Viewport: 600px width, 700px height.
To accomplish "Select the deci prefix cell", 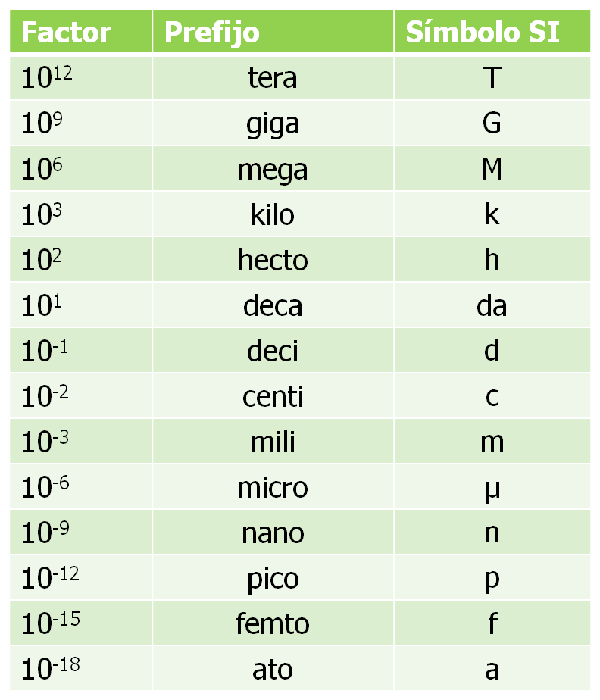I will click(273, 351).
